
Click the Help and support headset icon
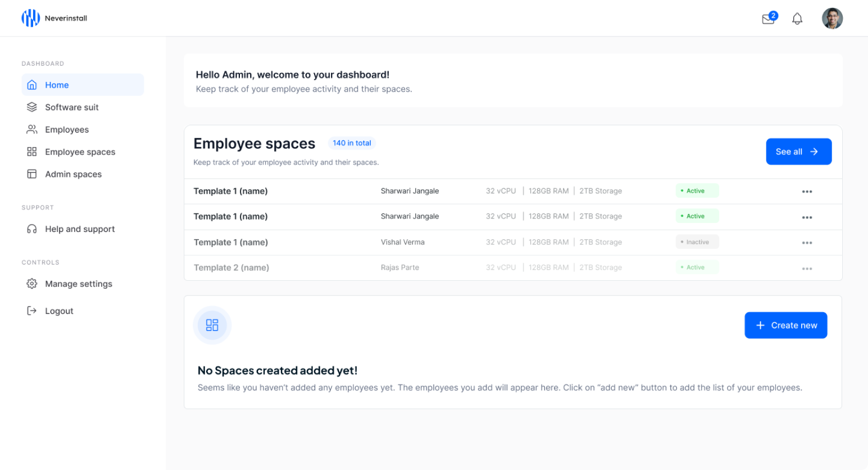click(32, 229)
